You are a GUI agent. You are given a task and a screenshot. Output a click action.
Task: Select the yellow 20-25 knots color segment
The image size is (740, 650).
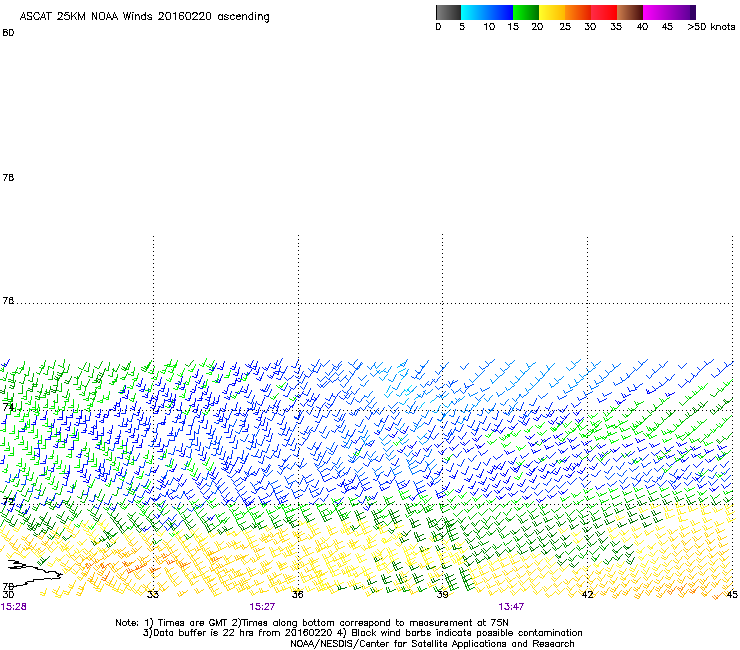[x=552, y=12]
